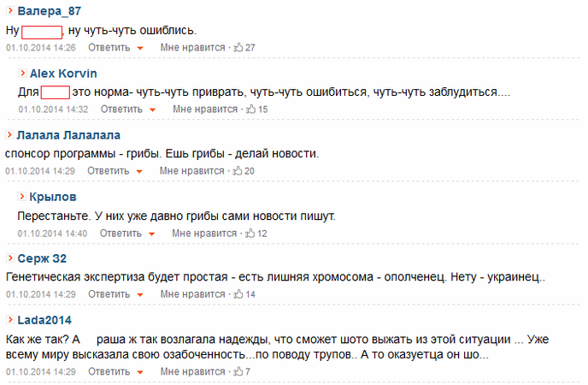Open reply dropdown arrow under Alex Korvin's comment
588x385 pixels.
(x=152, y=110)
